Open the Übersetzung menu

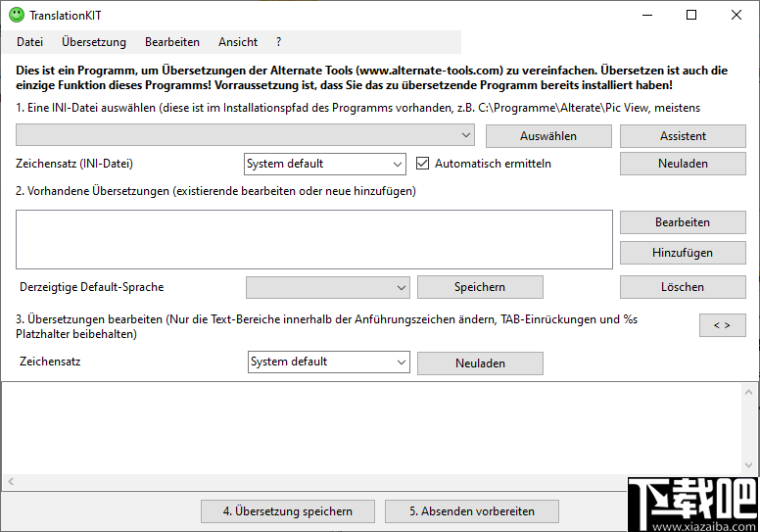tap(94, 42)
